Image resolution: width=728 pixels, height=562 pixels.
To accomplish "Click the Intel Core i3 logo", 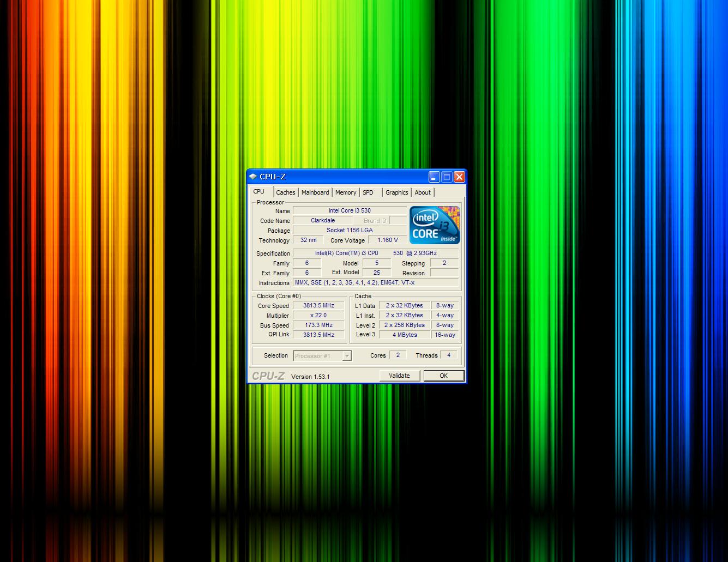I will (435, 225).
